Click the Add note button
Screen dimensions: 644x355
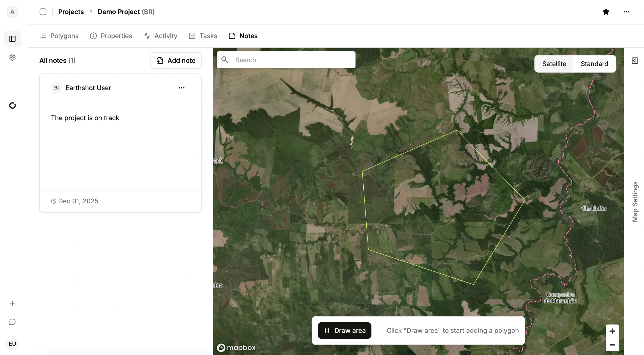coord(176,61)
